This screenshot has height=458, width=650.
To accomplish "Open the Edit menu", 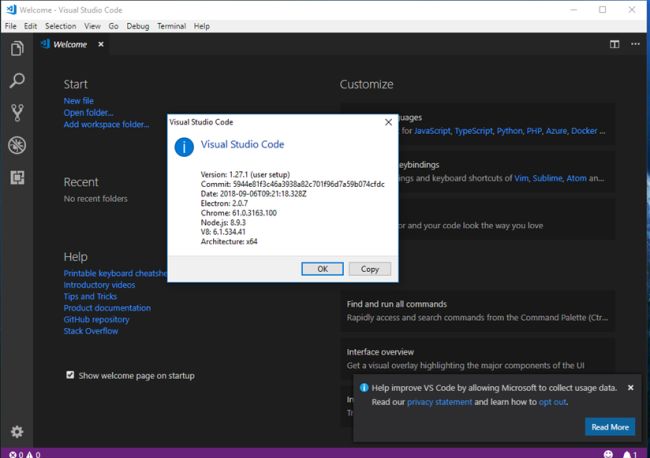I will 30,26.
